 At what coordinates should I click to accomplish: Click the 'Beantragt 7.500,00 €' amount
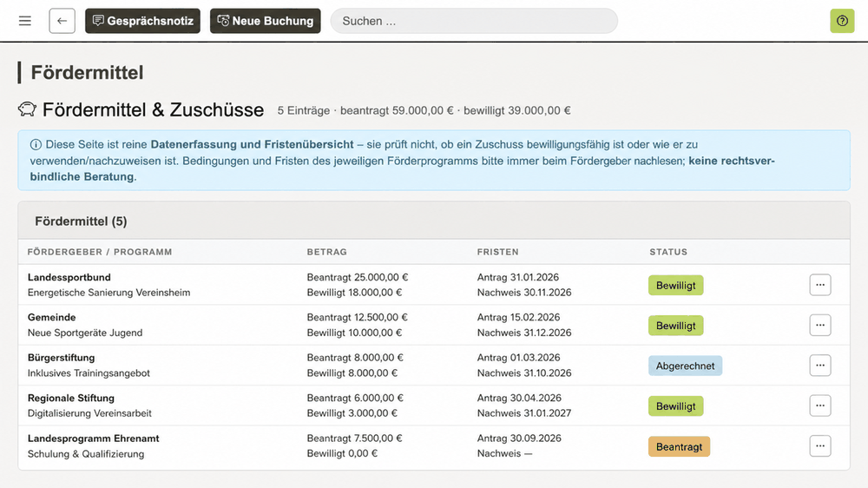pyautogui.click(x=355, y=439)
